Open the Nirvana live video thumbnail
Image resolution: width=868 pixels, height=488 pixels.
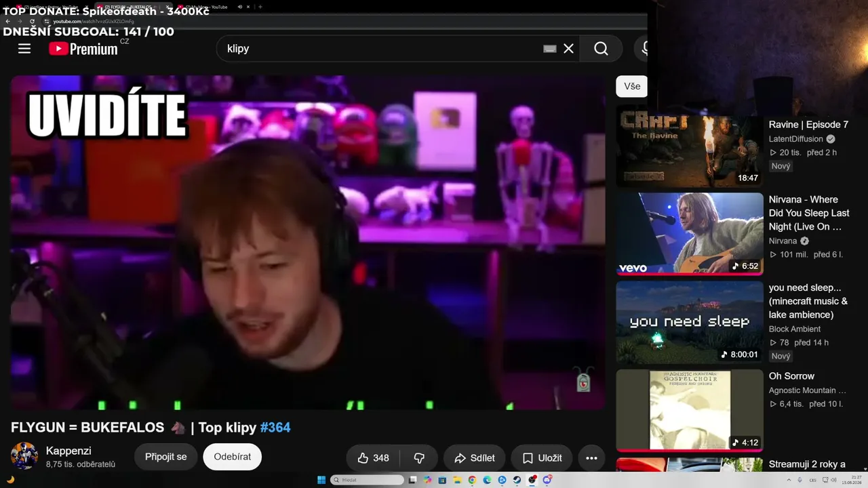(690, 235)
